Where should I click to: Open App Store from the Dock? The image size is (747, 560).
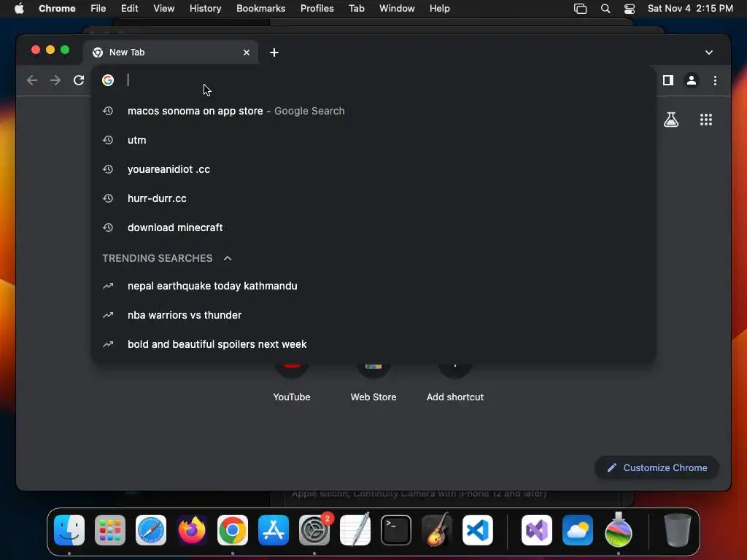click(274, 530)
